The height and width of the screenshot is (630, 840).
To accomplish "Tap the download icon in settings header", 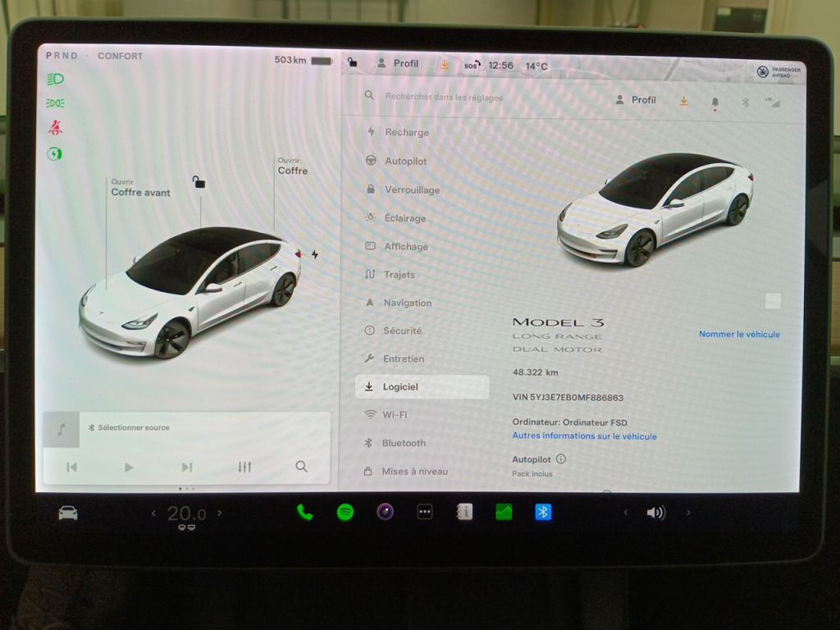I will (683, 101).
